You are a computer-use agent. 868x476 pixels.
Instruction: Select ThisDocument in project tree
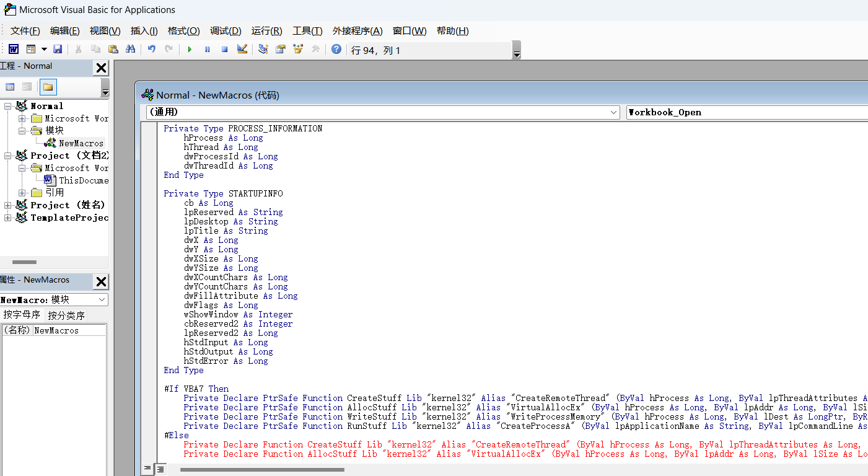pos(84,180)
